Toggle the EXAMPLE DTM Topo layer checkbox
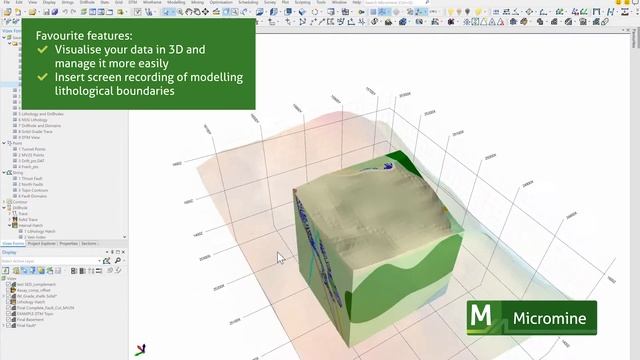The width and height of the screenshot is (640, 360). [x=8, y=314]
